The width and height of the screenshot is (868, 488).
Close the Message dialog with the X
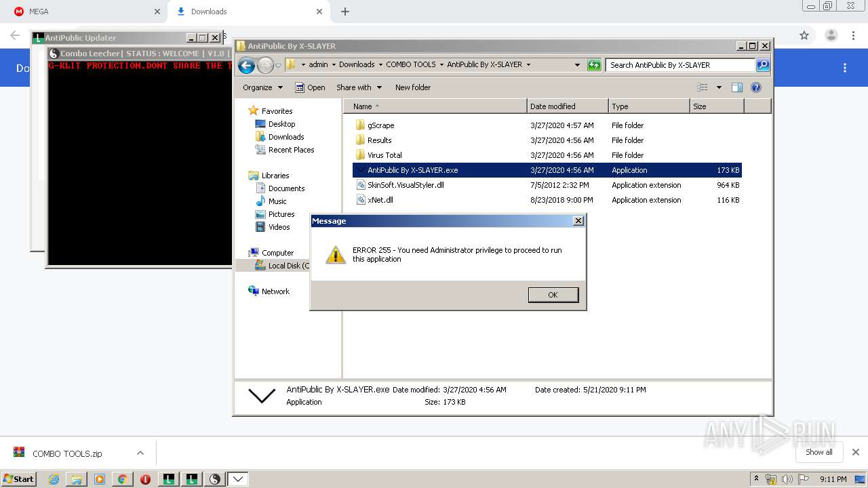point(578,221)
